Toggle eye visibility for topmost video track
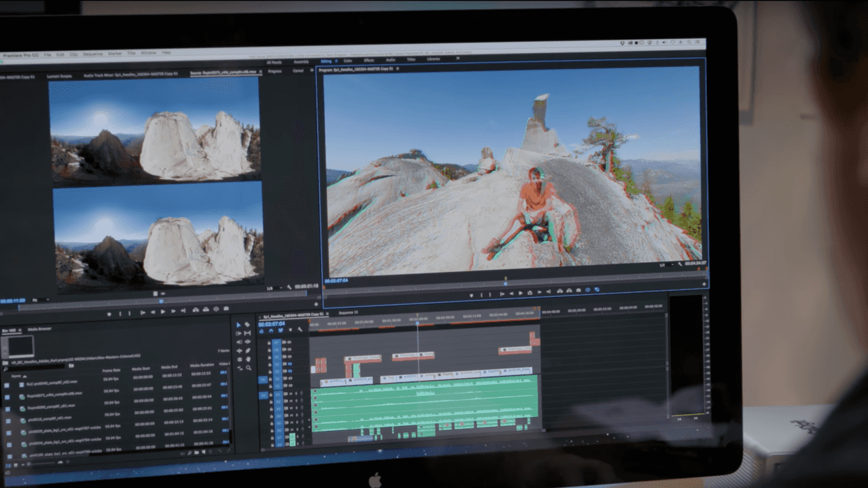The width and height of the screenshot is (868, 488). point(289,342)
